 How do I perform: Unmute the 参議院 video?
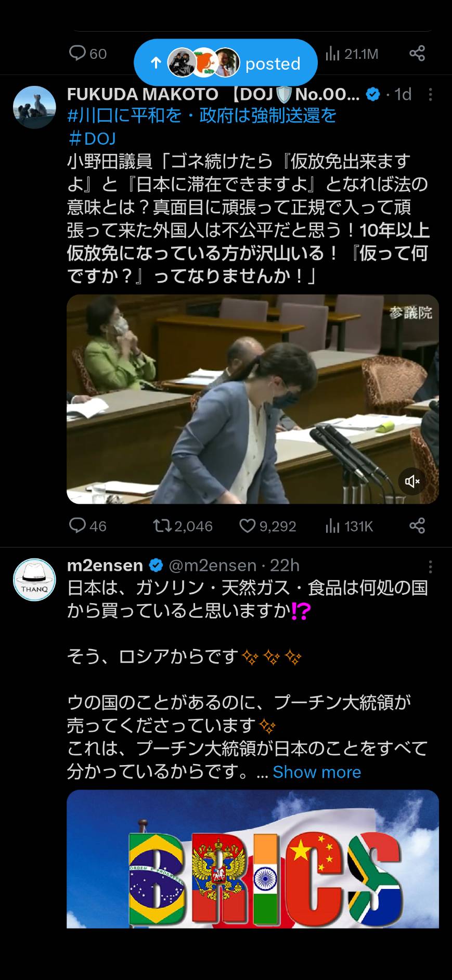[x=412, y=481]
